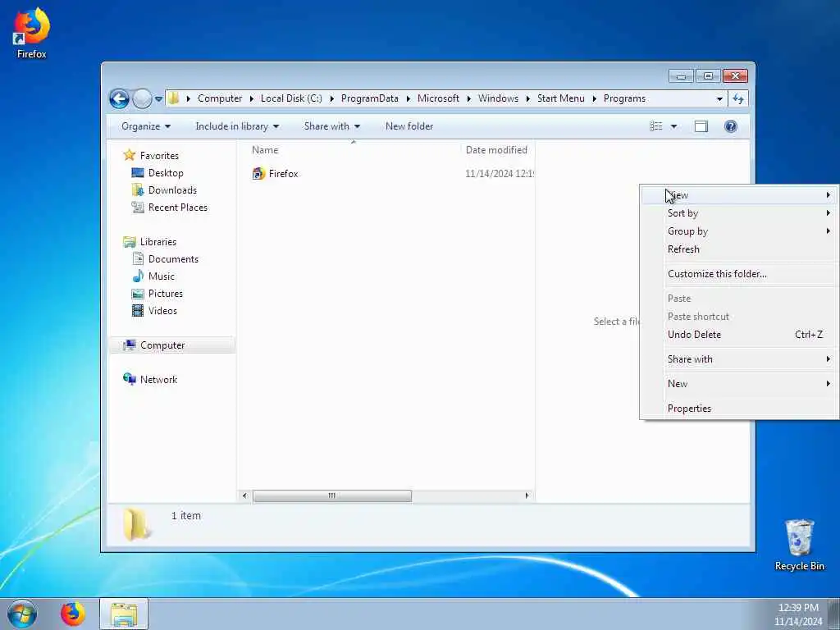840x630 pixels.
Task: Click Show desktop button at taskbar end
Action: click(834, 614)
